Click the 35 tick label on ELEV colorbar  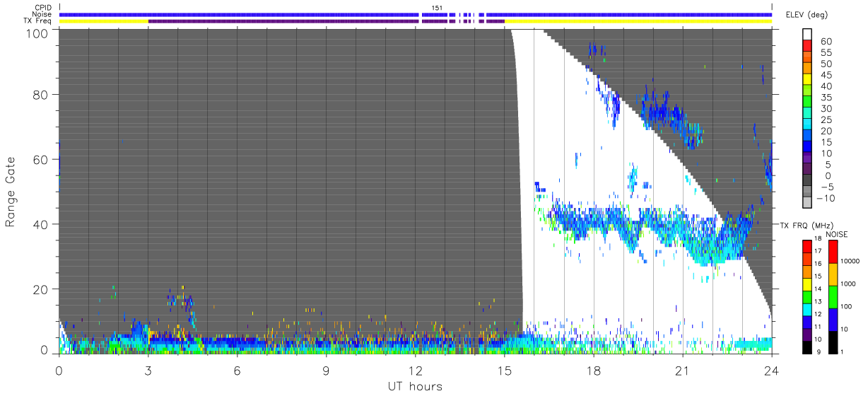pyautogui.click(x=825, y=98)
